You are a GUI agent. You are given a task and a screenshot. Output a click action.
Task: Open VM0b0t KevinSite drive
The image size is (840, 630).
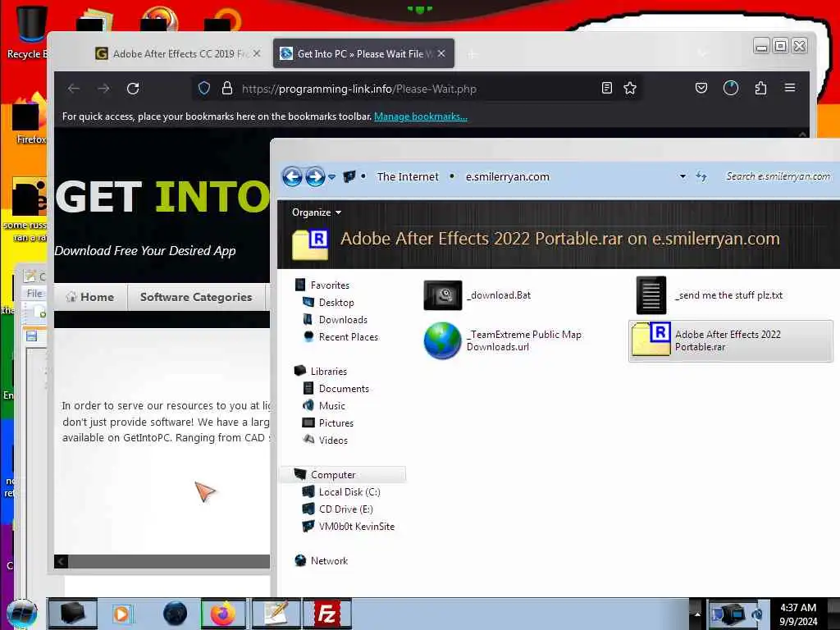(349, 526)
